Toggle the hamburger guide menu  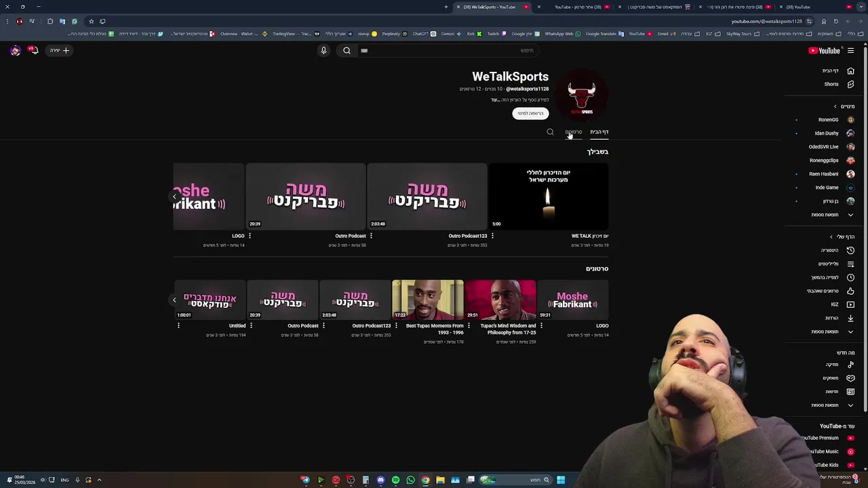850,51
